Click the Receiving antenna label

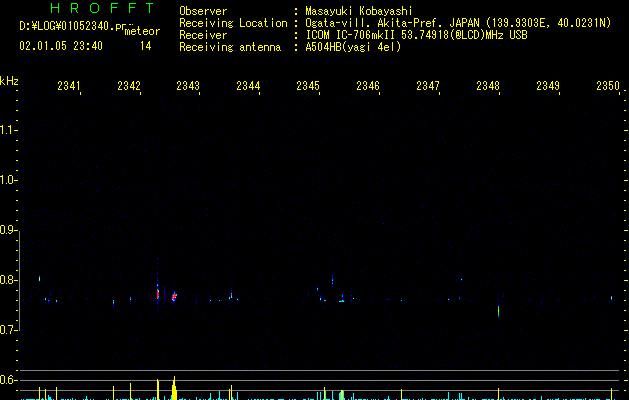tap(230, 47)
